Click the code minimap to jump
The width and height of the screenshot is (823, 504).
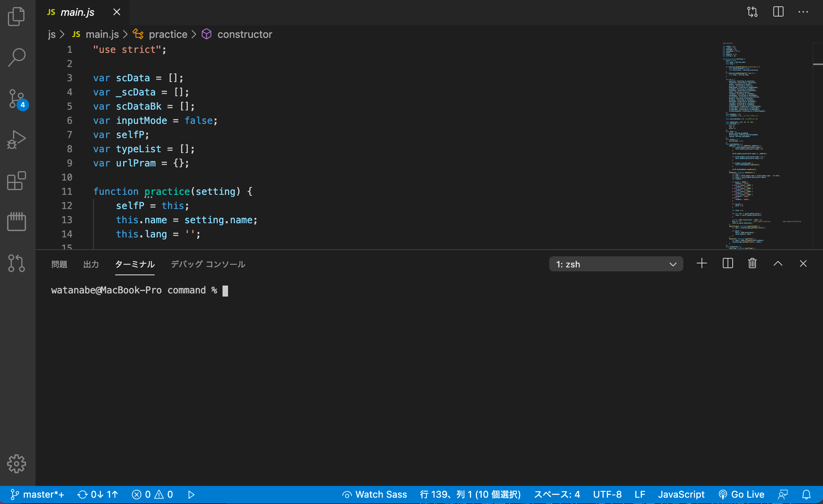coord(763,145)
